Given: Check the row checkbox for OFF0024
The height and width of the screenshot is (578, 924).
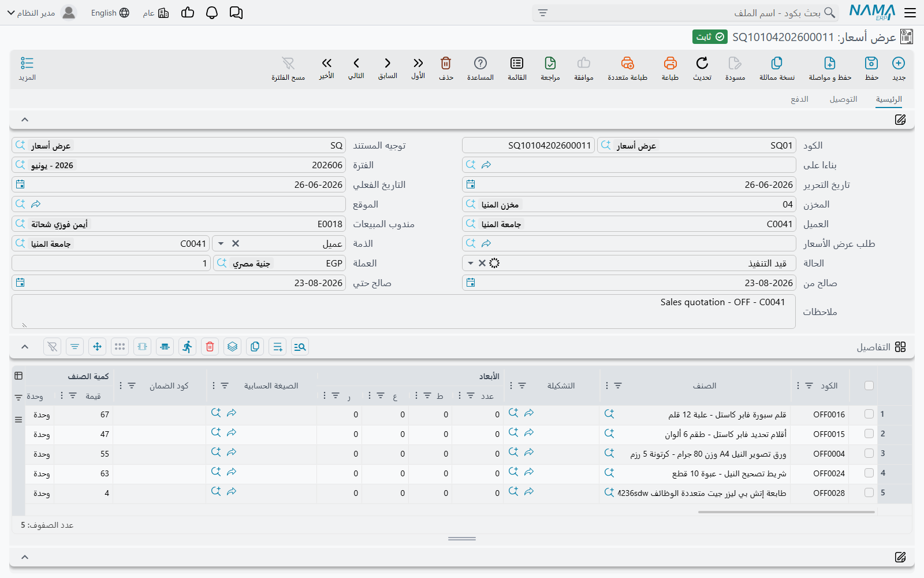Looking at the screenshot, I should pos(869,473).
